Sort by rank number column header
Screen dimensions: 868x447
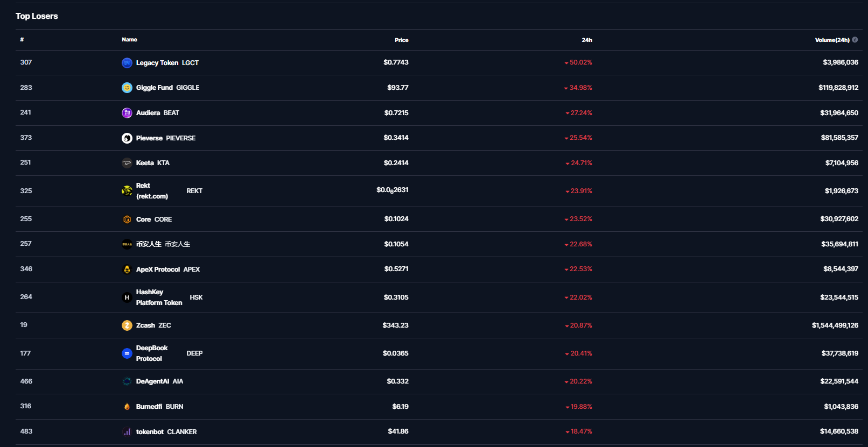[x=22, y=40]
